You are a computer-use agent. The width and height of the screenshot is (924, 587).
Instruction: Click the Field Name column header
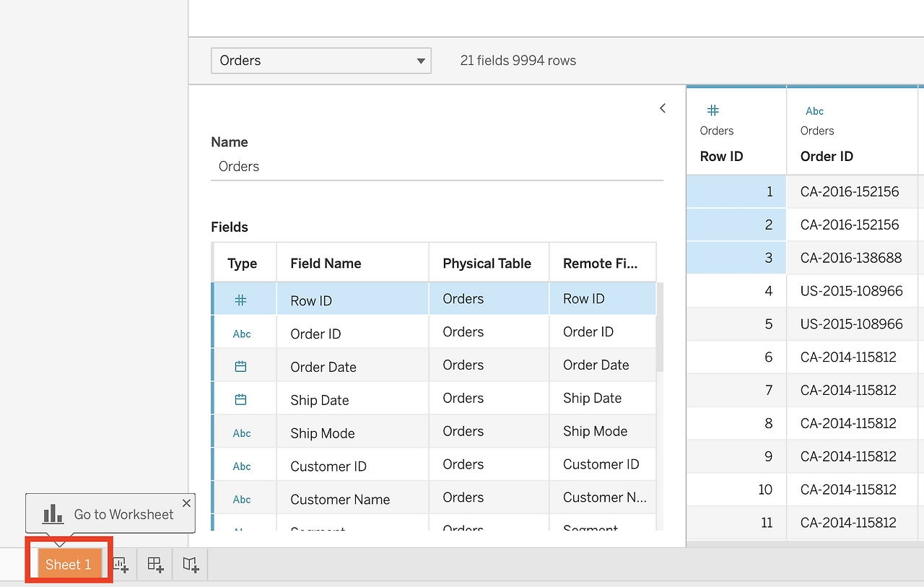[326, 264]
